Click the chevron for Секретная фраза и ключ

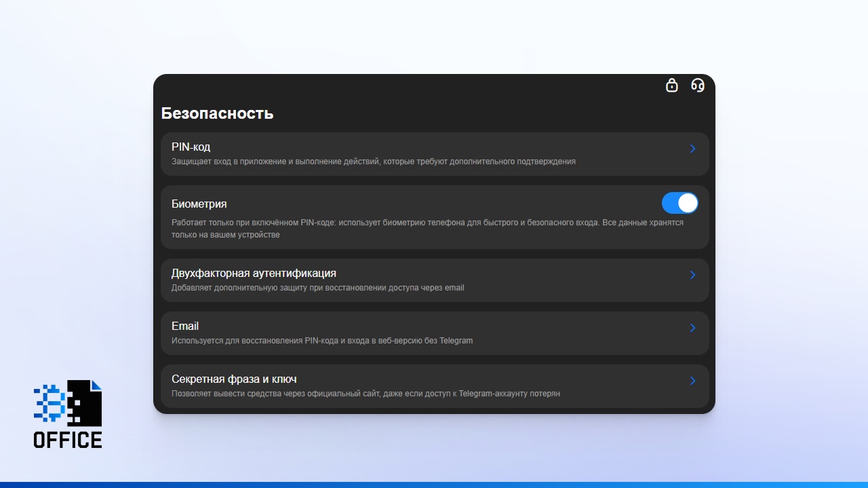[692, 381]
